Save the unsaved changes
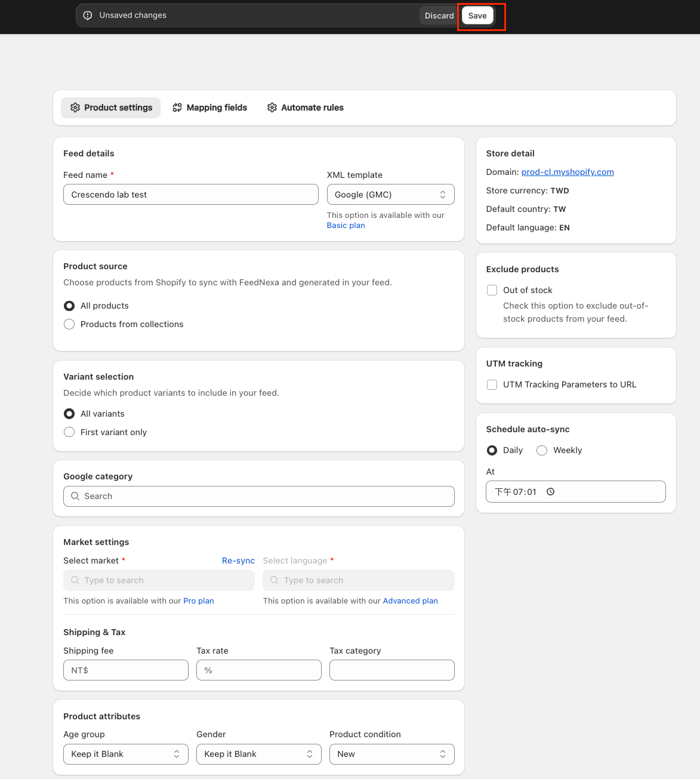This screenshot has width=700, height=779. coord(477,16)
